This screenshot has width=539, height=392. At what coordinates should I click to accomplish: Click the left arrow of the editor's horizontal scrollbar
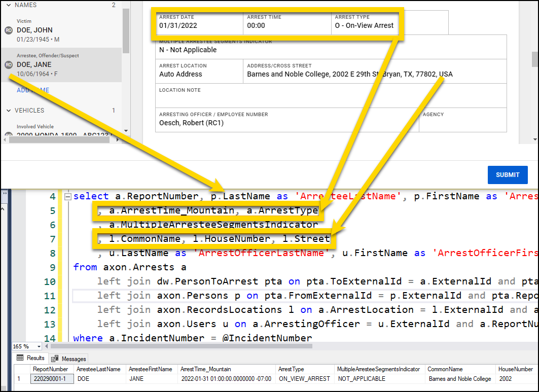(47, 346)
